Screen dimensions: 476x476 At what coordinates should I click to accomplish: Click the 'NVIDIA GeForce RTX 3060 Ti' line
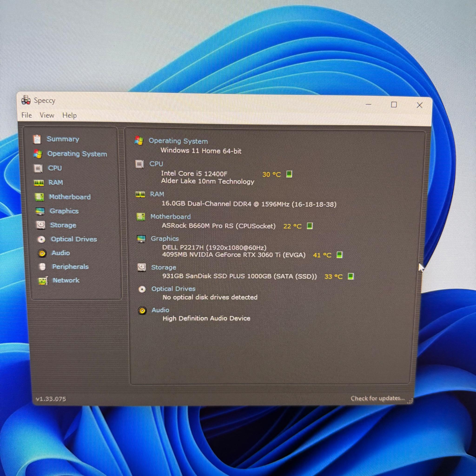234,255
